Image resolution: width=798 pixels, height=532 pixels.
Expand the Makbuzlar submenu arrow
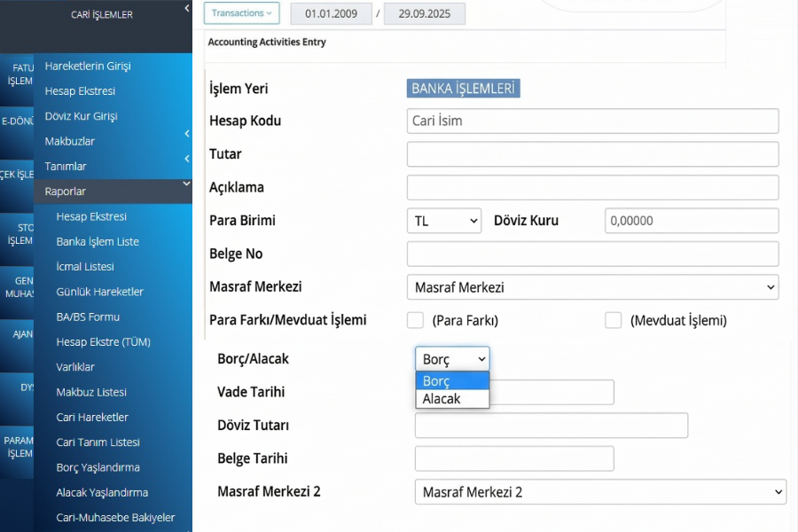coord(187,134)
